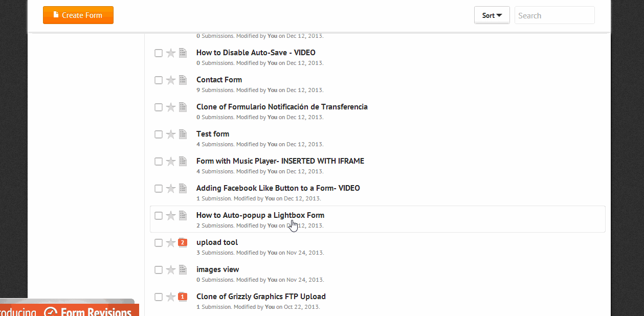Viewport: 644px width, 316px height.
Task: Star the images view form
Action: coord(171,270)
